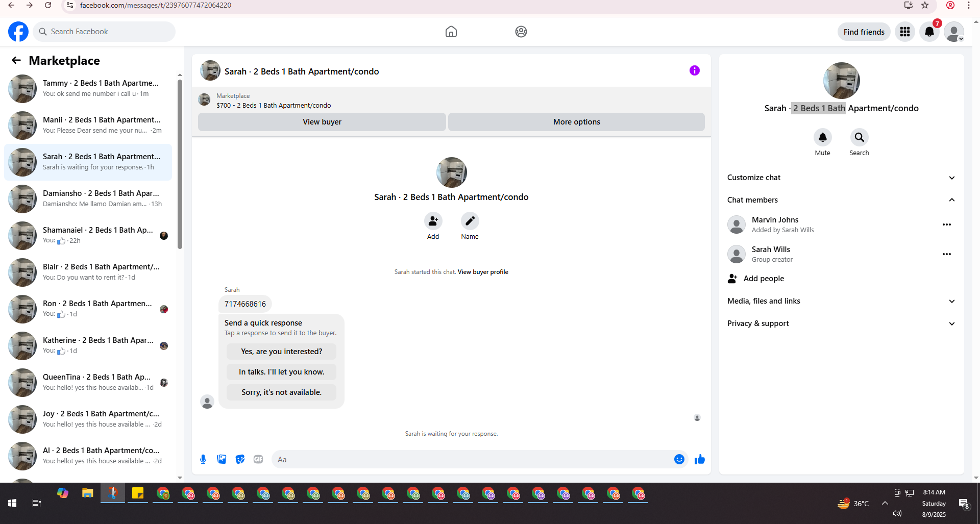Open the Ron conversation
The image size is (980, 524).
point(88,309)
